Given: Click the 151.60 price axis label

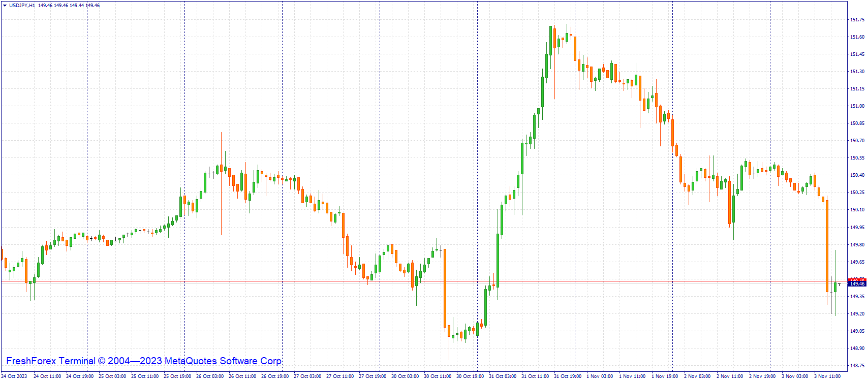Looking at the screenshot, I should pos(857,37).
